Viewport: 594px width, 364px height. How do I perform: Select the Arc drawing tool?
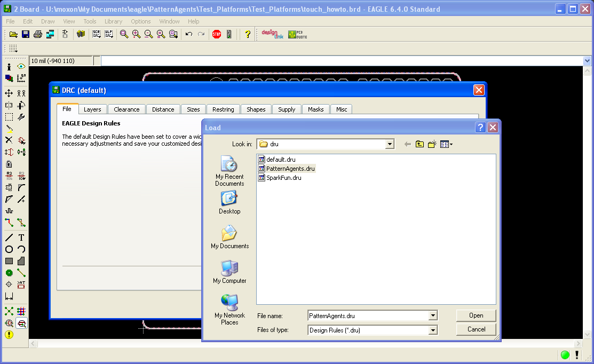pos(21,249)
